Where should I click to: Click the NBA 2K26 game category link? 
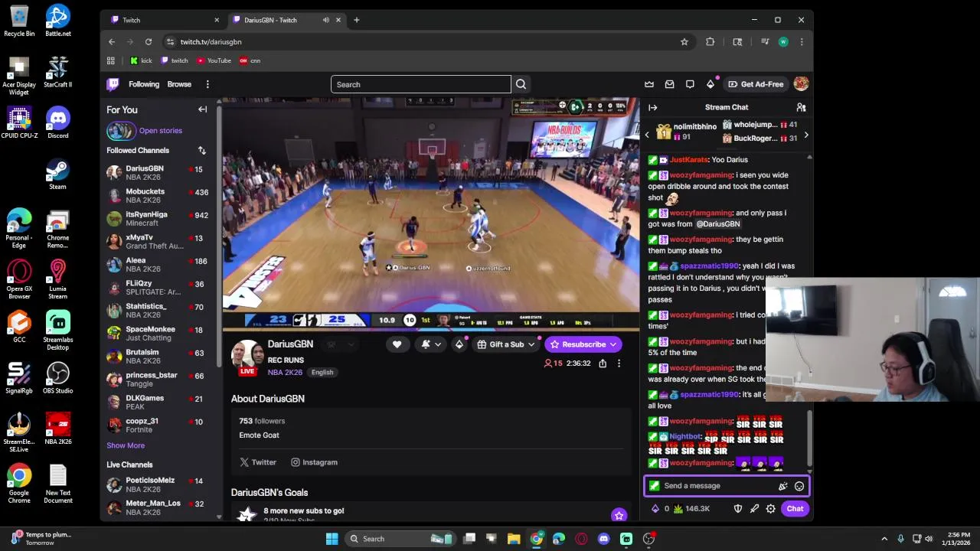(x=285, y=373)
